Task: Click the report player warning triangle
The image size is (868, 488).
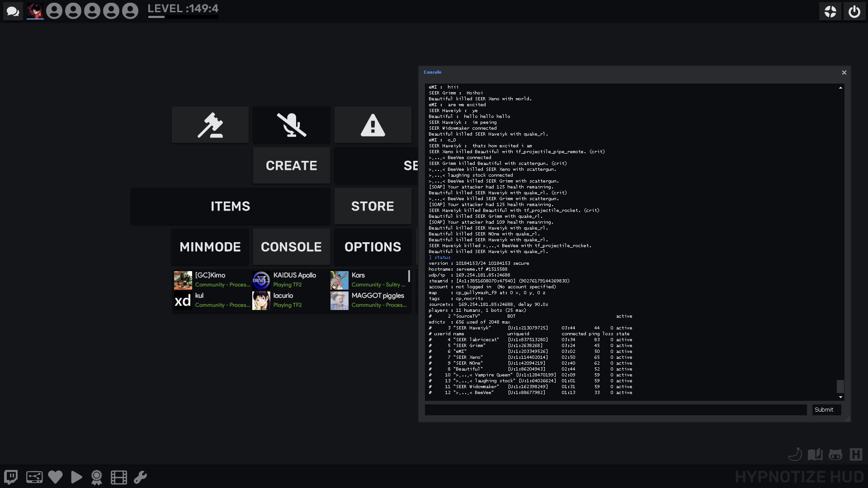Action: coord(373,125)
